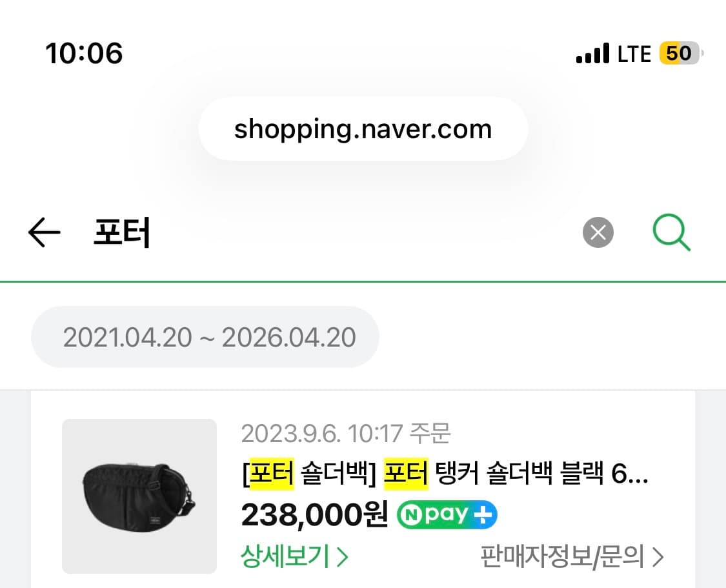Open the black shoulder bag product thumbnail
Screen dimensions: 726x588
(x=139, y=496)
